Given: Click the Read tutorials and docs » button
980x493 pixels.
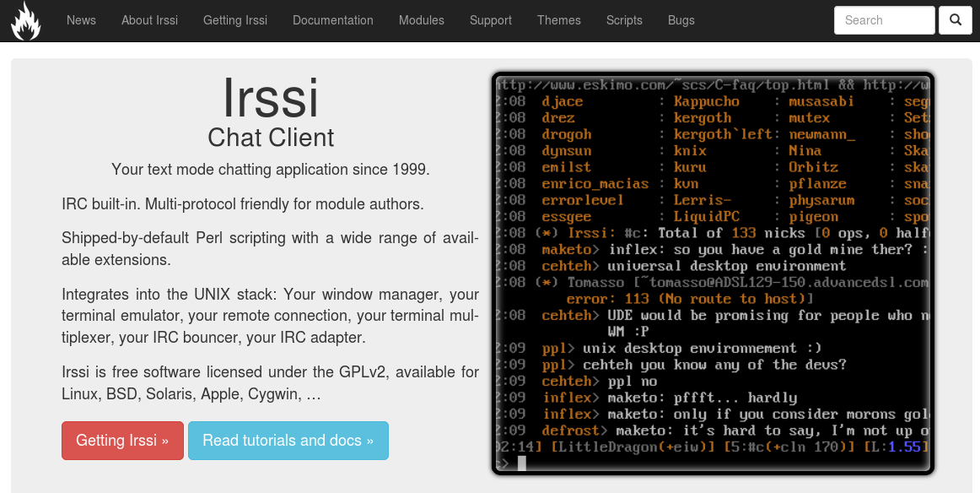Looking at the screenshot, I should pyautogui.click(x=288, y=441).
